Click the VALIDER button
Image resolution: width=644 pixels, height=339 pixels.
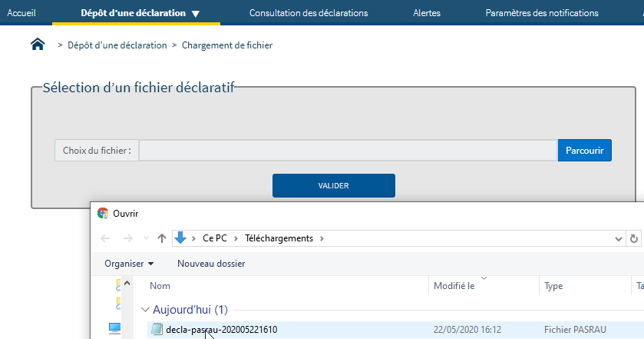tap(333, 185)
